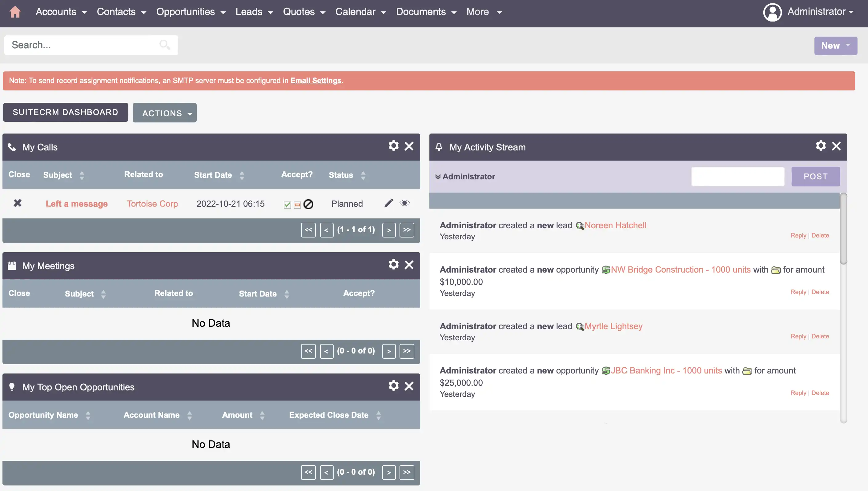The image size is (868, 491).
Task: Click the meetings calendar icon in My Meetings panel
Action: tap(11, 265)
